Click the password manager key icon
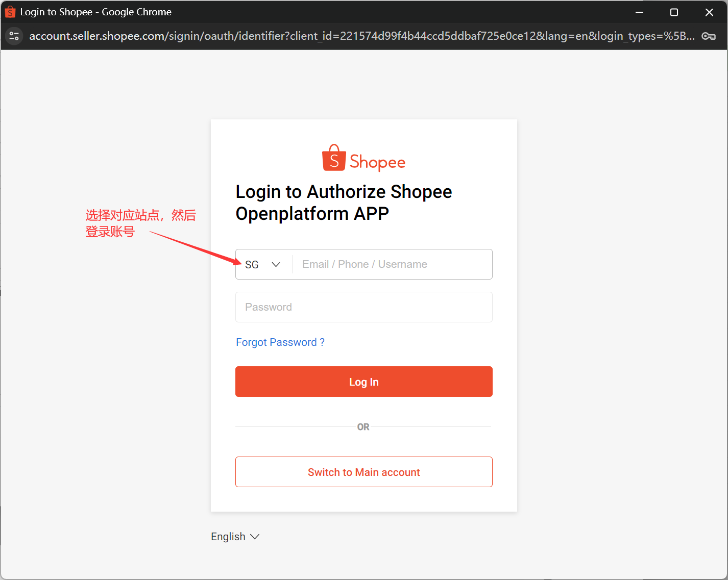728x580 pixels. pyautogui.click(x=709, y=36)
